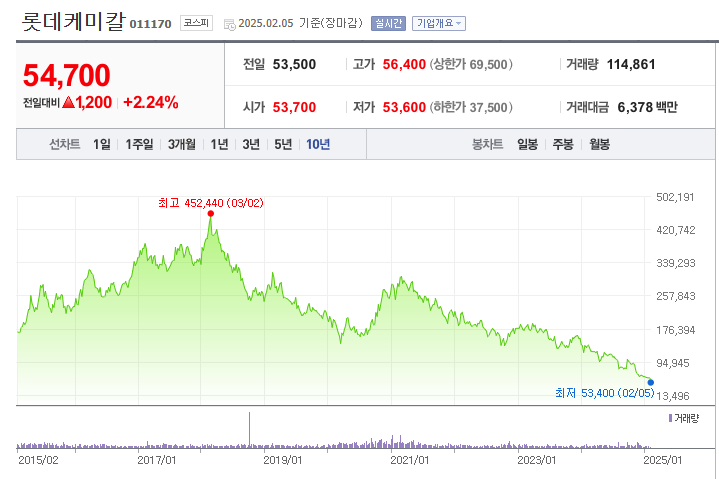Image resolution: width=719 pixels, height=479 pixels.
Task: Show the 월봉 candle chart
Action: pos(599,144)
